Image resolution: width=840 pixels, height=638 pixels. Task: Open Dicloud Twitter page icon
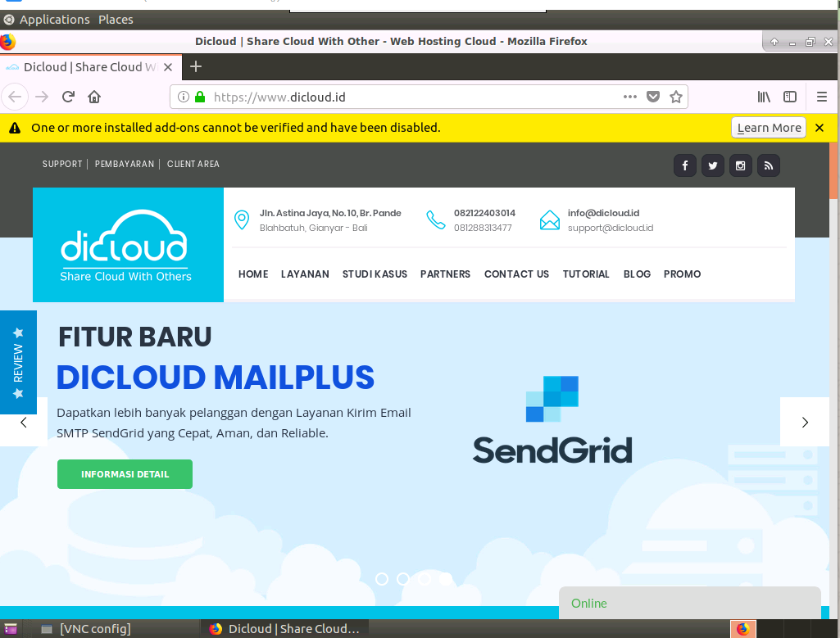[x=712, y=165]
